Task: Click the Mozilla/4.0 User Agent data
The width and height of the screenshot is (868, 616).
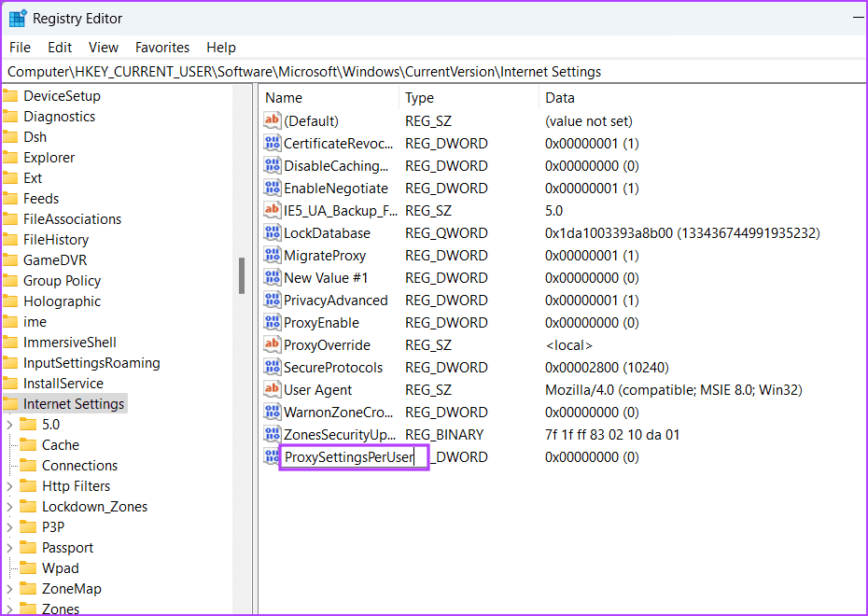Action: tap(674, 389)
